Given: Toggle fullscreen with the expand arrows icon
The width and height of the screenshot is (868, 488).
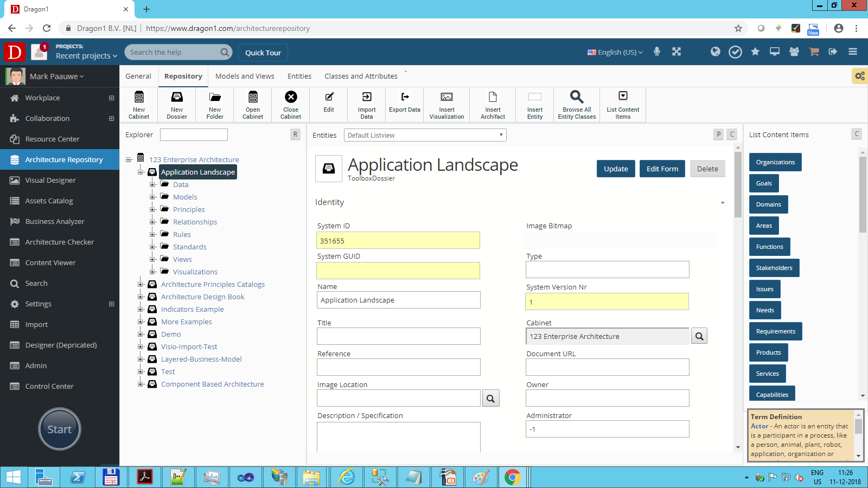Looking at the screenshot, I should click(x=676, y=52).
